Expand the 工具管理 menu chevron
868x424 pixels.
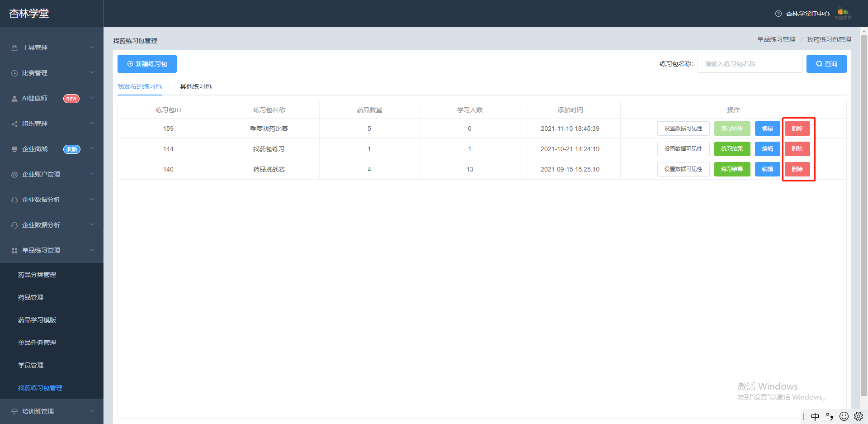pyautogui.click(x=92, y=47)
